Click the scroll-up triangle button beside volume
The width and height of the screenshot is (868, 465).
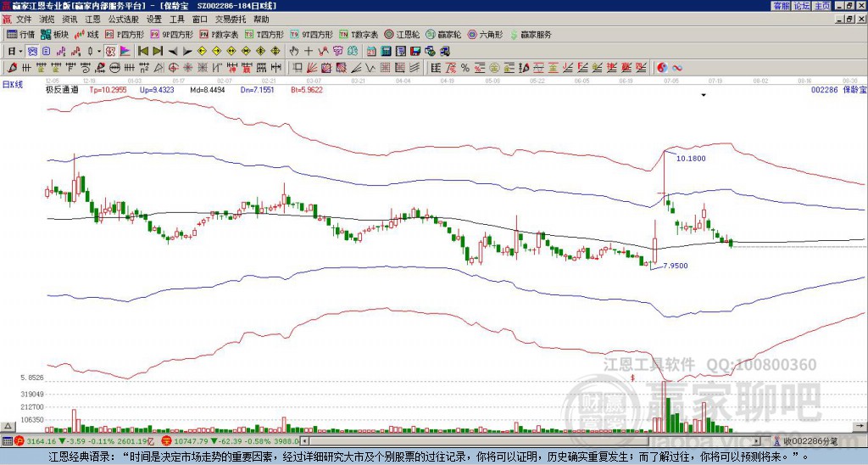(8, 426)
